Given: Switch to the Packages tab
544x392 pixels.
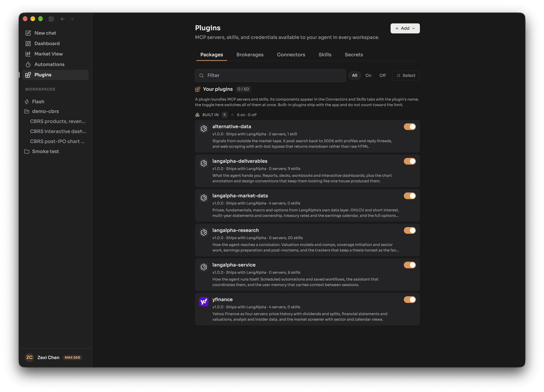Looking at the screenshot, I should tap(212, 55).
